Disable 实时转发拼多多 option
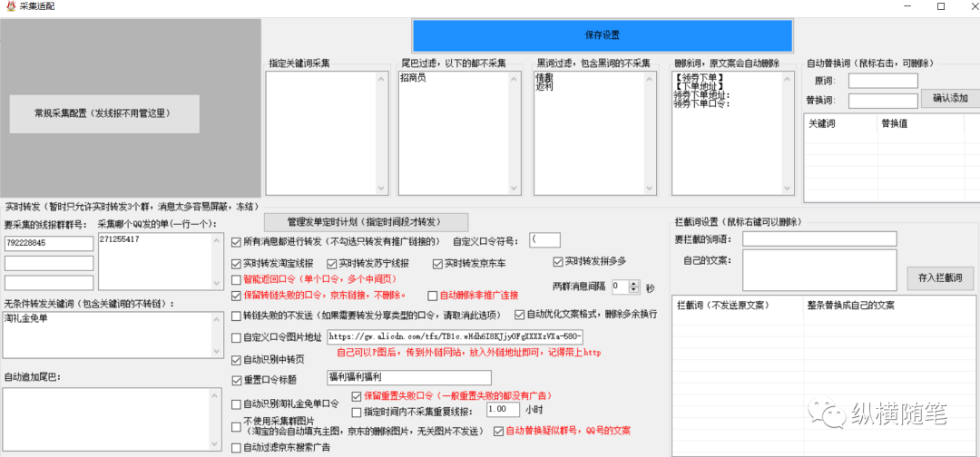This screenshot has width=980, height=457. (x=558, y=262)
